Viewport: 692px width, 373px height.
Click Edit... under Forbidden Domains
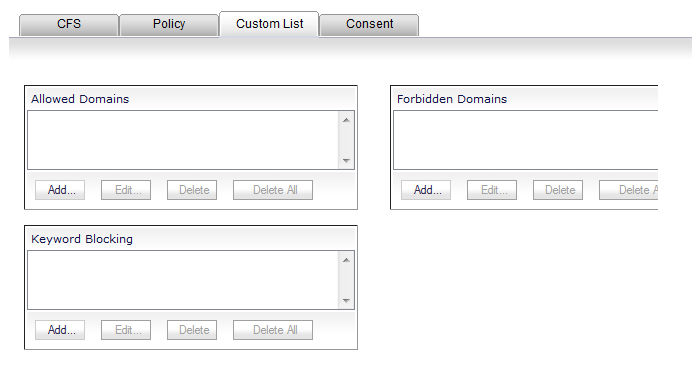click(492, 190)
